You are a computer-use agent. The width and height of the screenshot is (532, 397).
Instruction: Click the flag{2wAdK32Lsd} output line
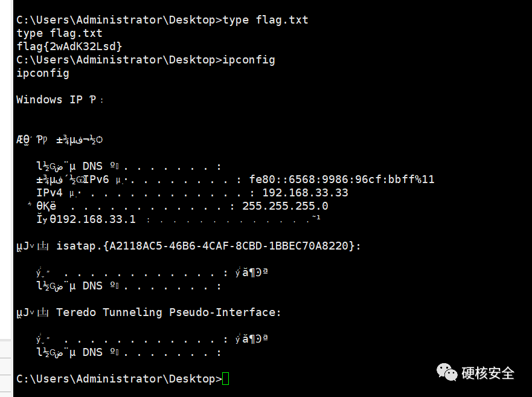click(x=69, y=46)
